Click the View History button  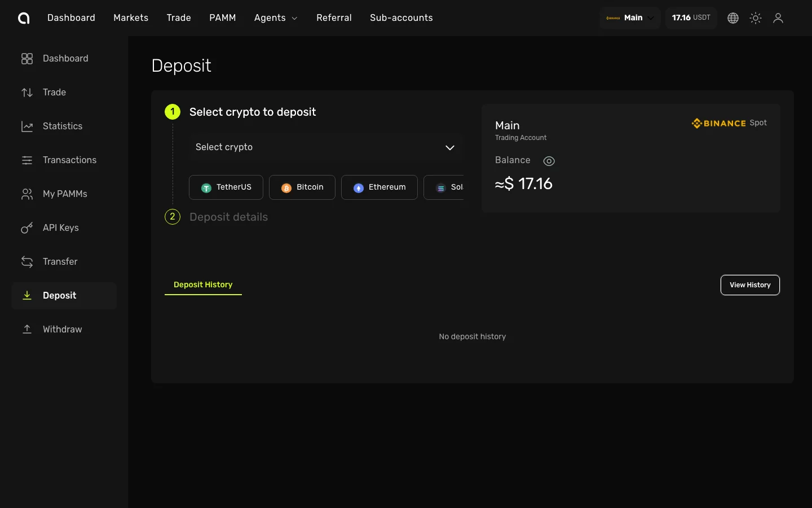click(750, 285)
